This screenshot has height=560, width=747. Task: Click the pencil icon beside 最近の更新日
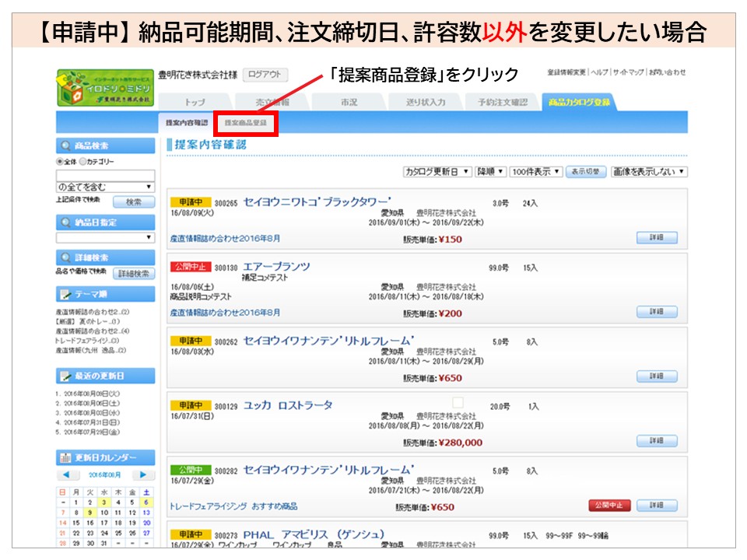[65, 376]
